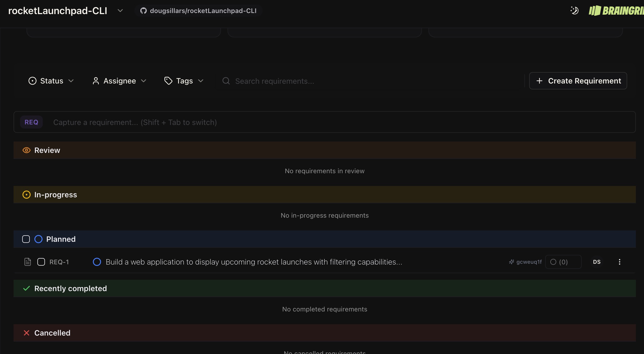
Task: Check the checkbox in the Planned header
Action: (x=26, y=239)
